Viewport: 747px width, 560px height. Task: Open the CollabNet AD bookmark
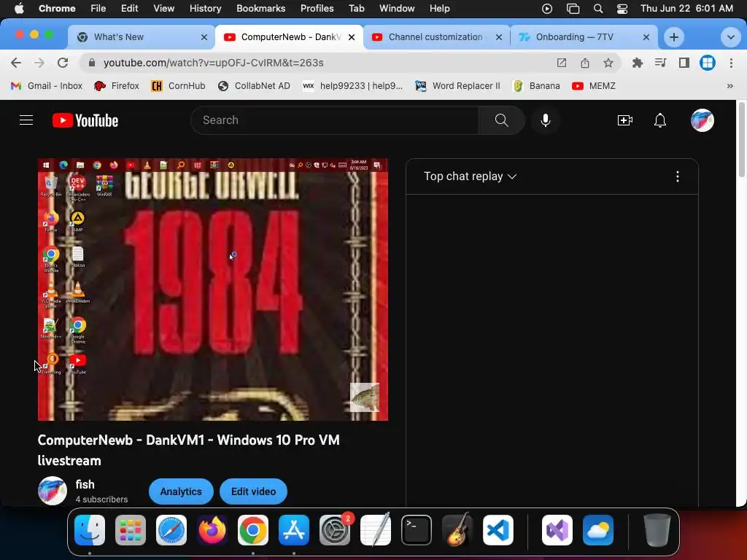[x=254, y=86]
